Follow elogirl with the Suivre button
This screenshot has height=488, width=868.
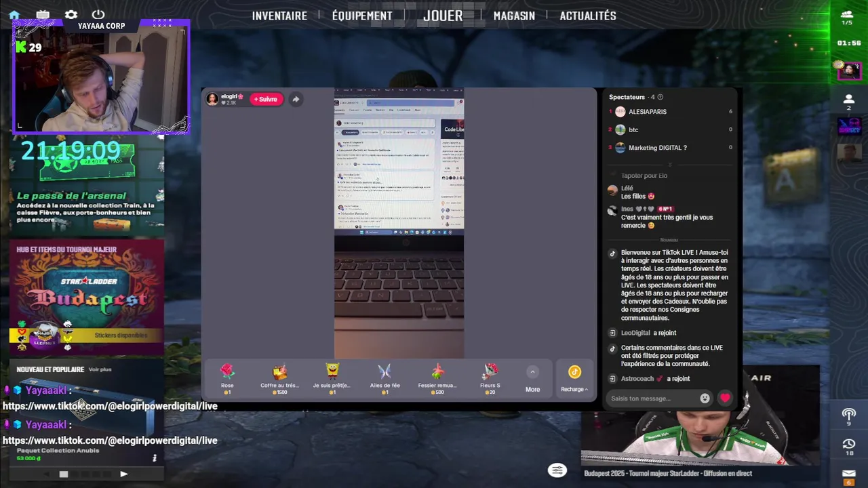tap(266, 99)
